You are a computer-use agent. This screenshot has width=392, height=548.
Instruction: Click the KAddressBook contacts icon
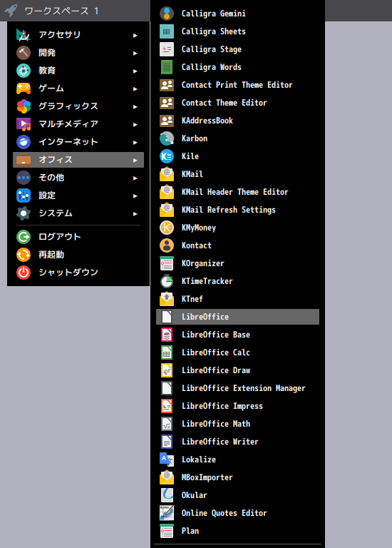click(x=167, y=121)
